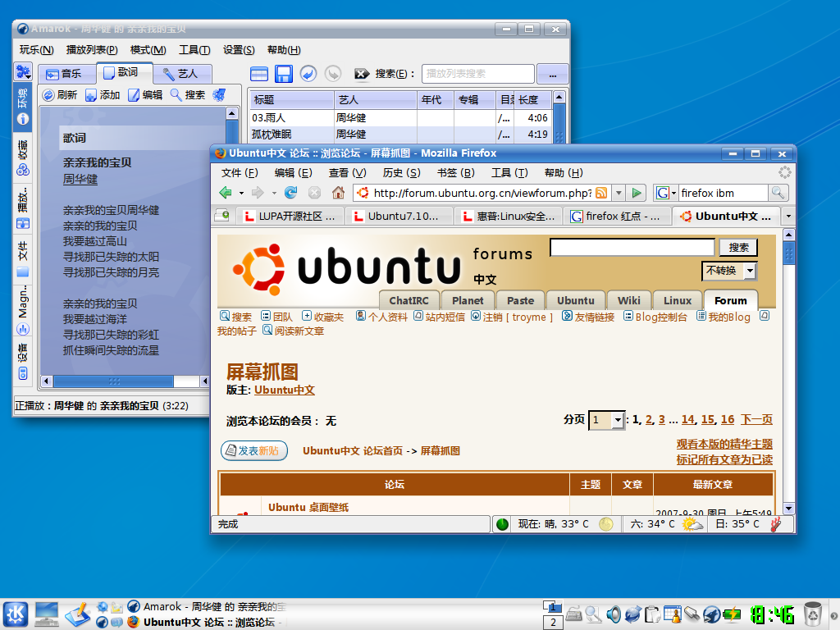840x630 pixels.
Task: Click Amarok lyrics Add (添加) button
Action: click(103, 95)
